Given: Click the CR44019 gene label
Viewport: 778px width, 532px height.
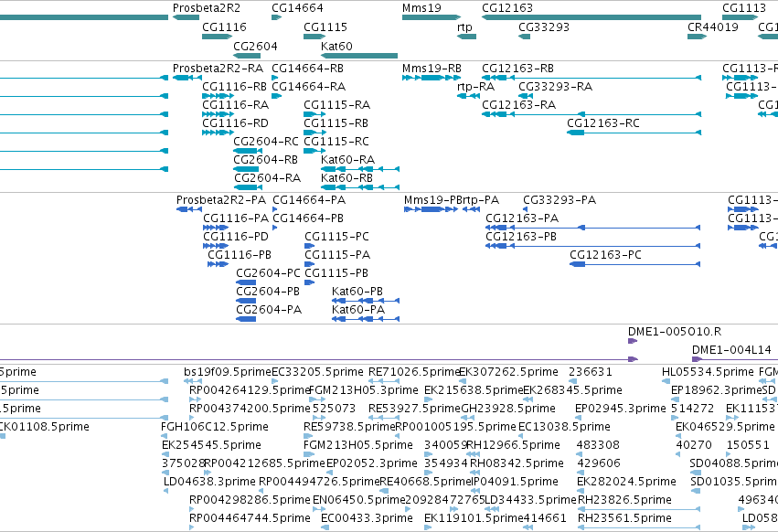Looking at the screenshot, I should click(713, 27).
